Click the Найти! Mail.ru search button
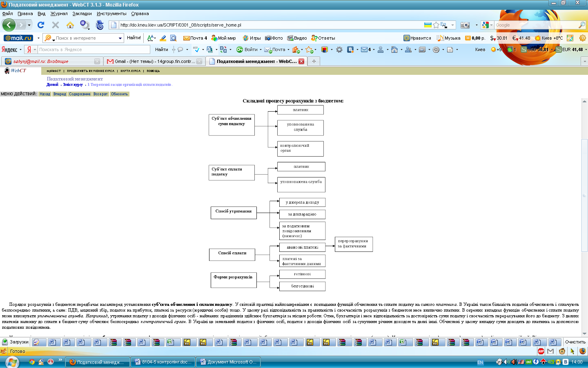 coord(134,38)
